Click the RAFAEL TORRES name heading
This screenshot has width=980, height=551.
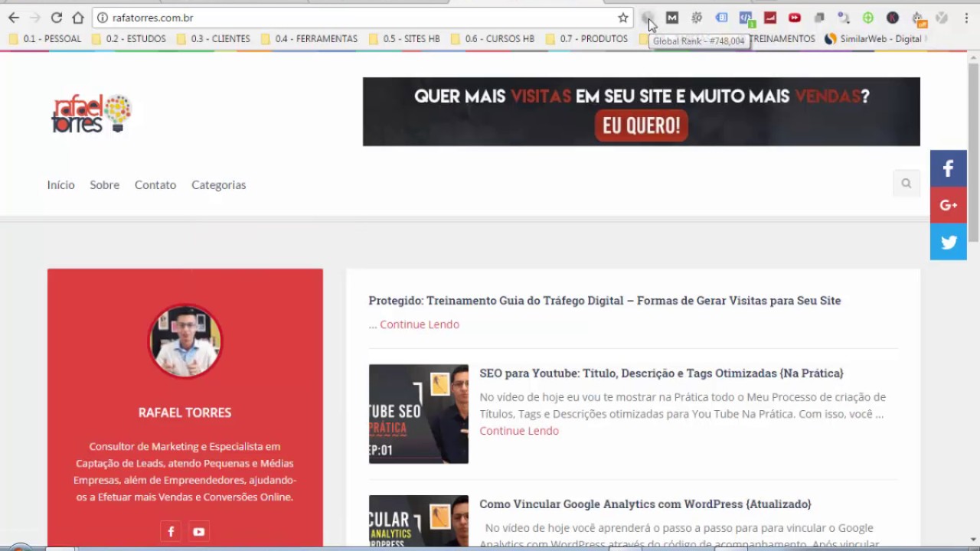coord(185,412)
